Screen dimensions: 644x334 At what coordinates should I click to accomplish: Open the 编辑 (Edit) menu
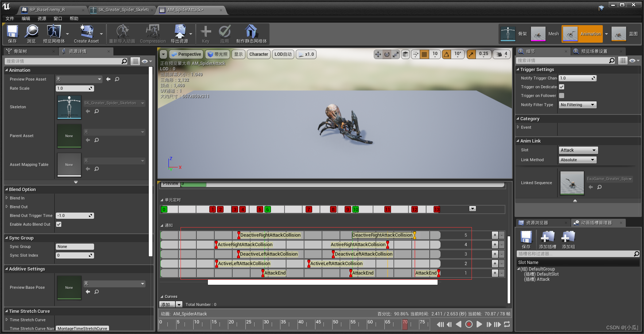point(26,19)
